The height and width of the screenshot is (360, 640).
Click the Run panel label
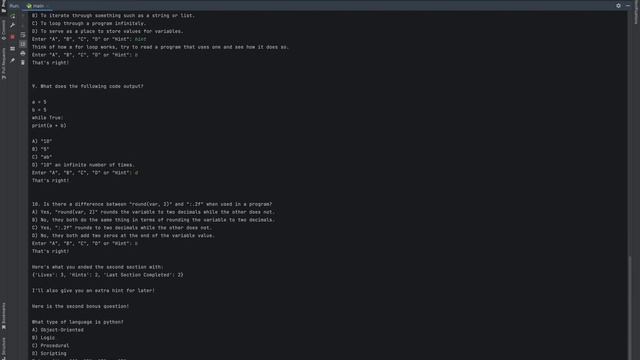click(14, 6)
